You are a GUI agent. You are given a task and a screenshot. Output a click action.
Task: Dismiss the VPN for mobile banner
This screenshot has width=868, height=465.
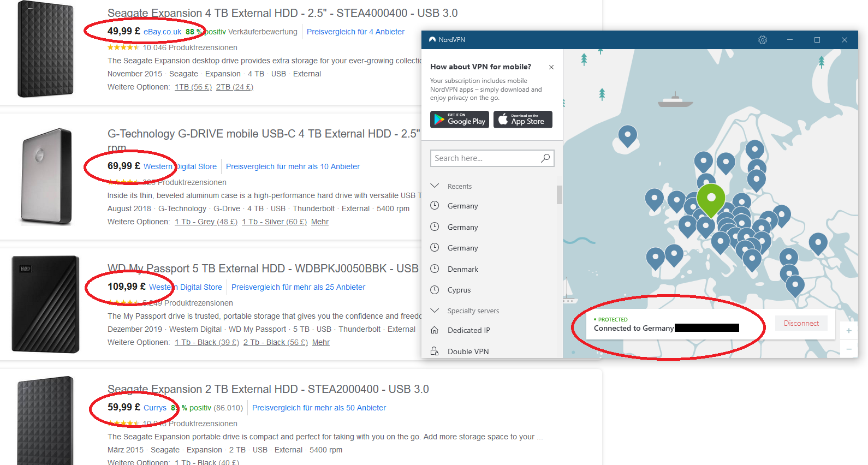point(551,67)
